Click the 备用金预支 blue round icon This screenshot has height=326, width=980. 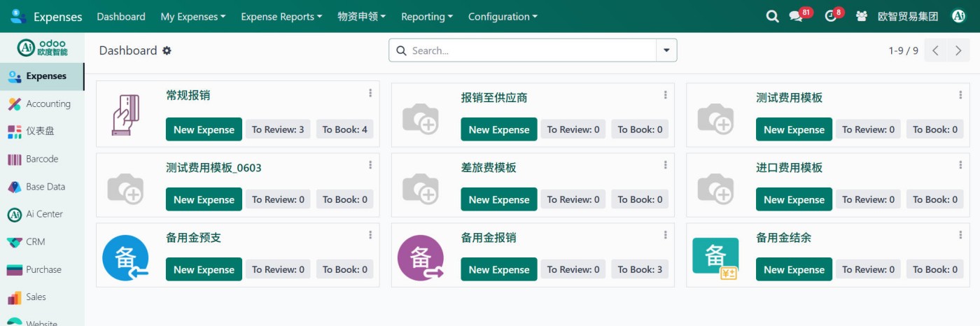point(126,257)
